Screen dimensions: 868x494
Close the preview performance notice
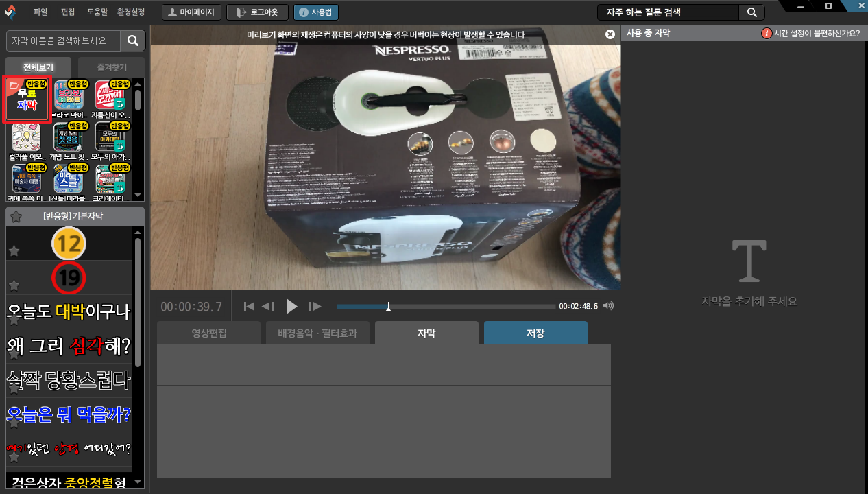(610, 34)
